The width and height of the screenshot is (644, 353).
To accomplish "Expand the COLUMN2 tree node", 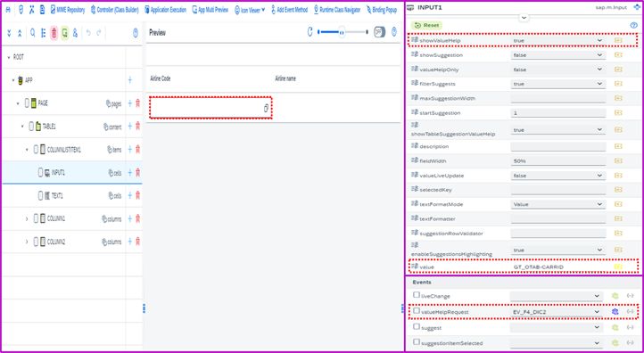I will 27,242.
